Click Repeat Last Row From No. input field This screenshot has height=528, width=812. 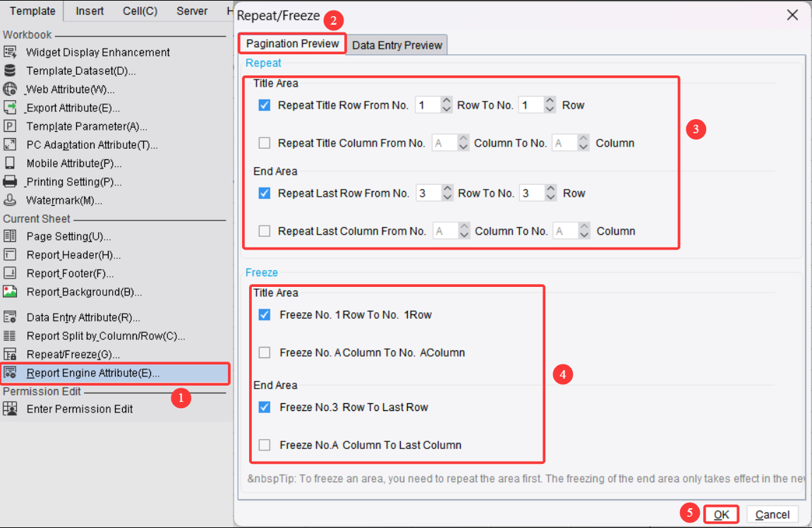point(429,193)
